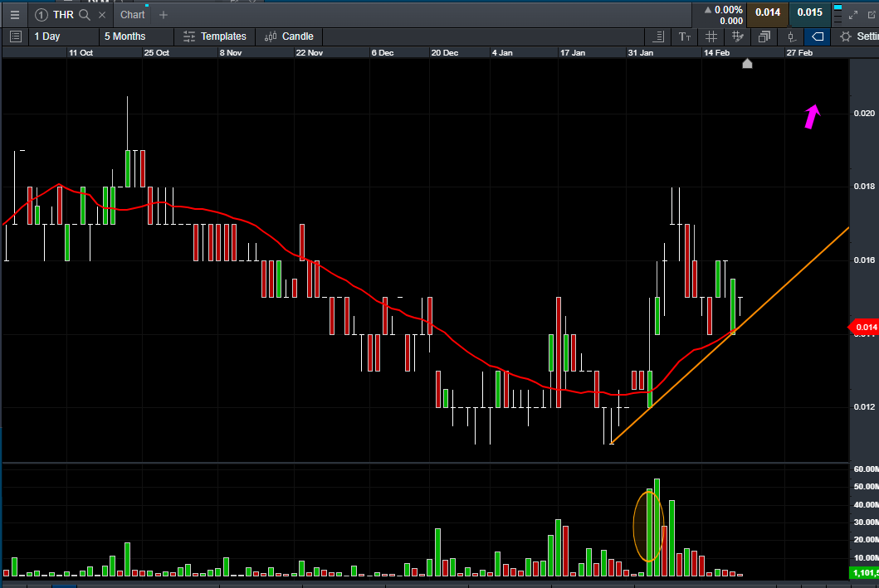Viewport: 879px width, 588px height.
Task: Click the 25 Oct date label
Action: click(156, 52)
